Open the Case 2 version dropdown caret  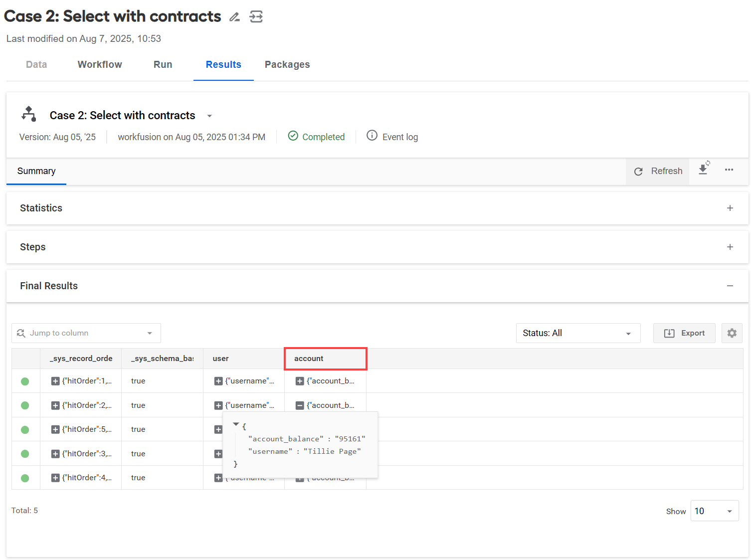pos(209,116)
